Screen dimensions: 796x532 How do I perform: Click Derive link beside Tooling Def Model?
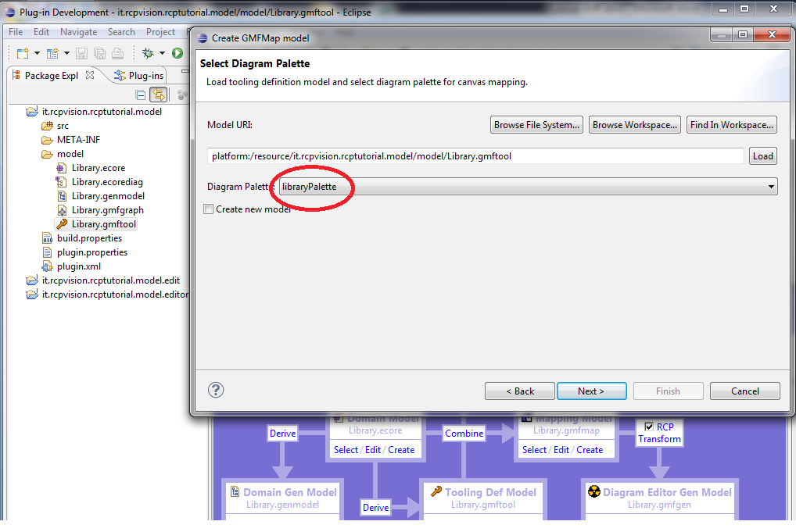click(375, 508)
